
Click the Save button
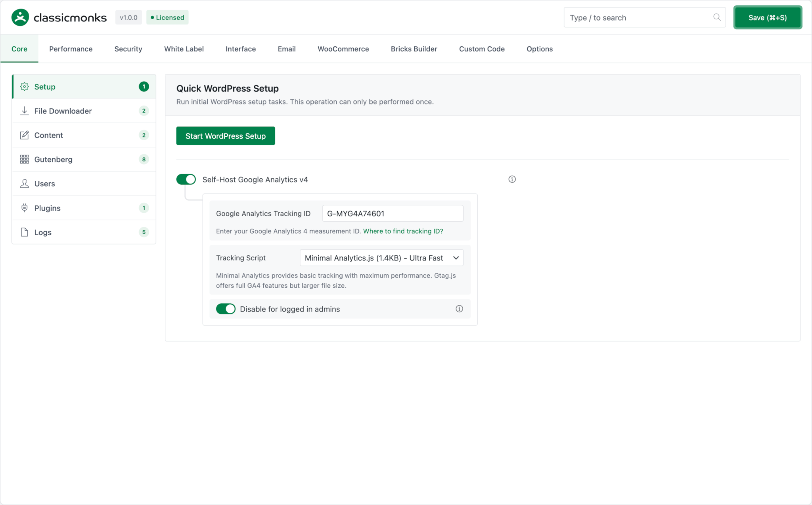(x=768, y=17)
